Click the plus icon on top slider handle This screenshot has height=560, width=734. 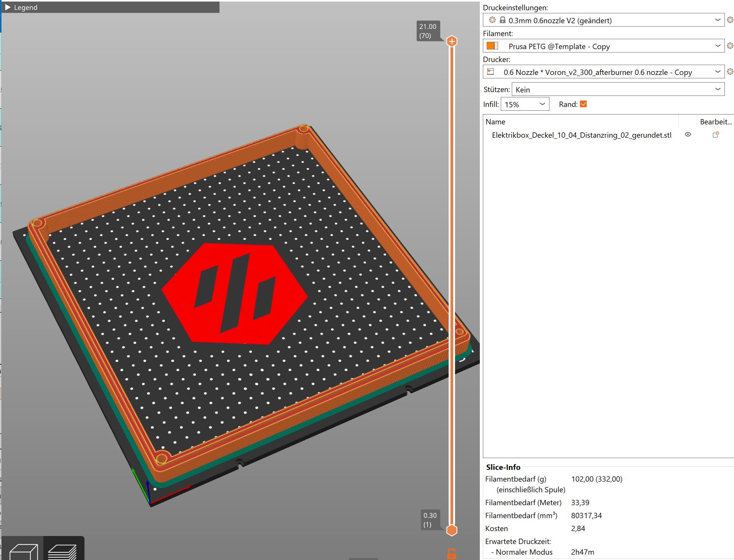click(452, 41)
